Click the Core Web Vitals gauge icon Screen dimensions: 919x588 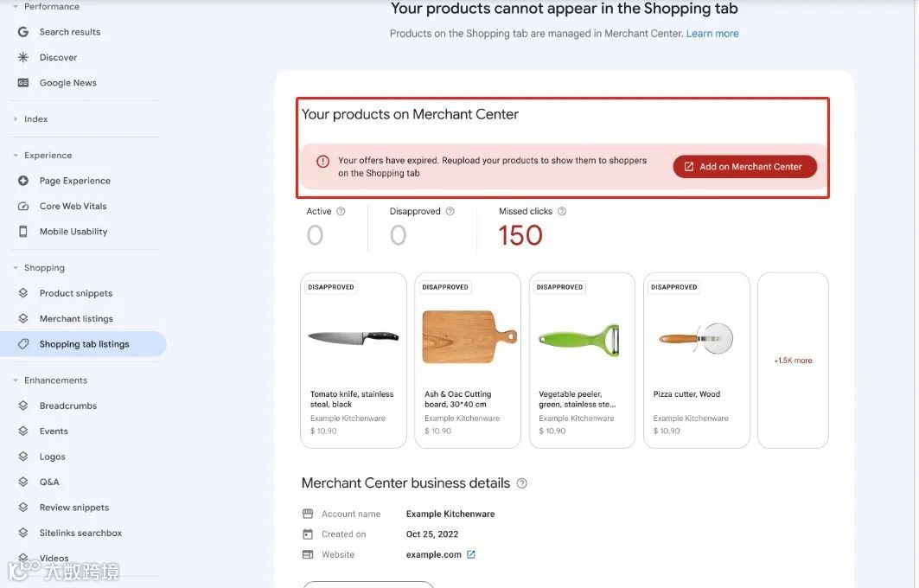point(22,206)
